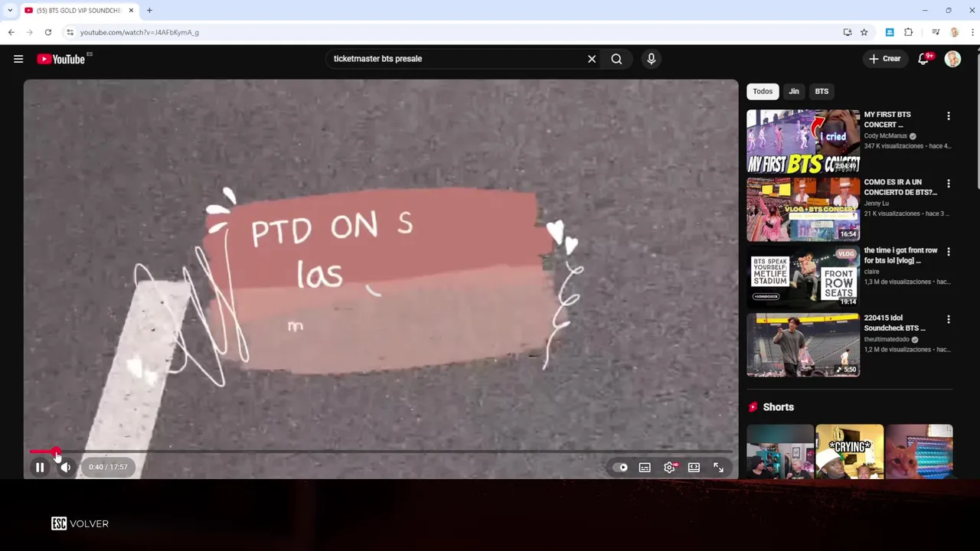Open the theultimatedodo channel name
The height and width of the screenshot is (551, 980).
[886, 339]
